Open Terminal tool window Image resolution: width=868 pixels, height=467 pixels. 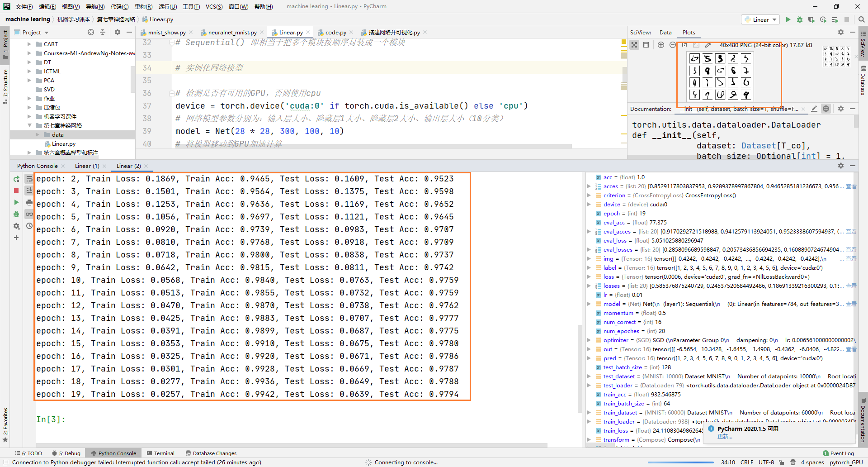click(160, 453)
